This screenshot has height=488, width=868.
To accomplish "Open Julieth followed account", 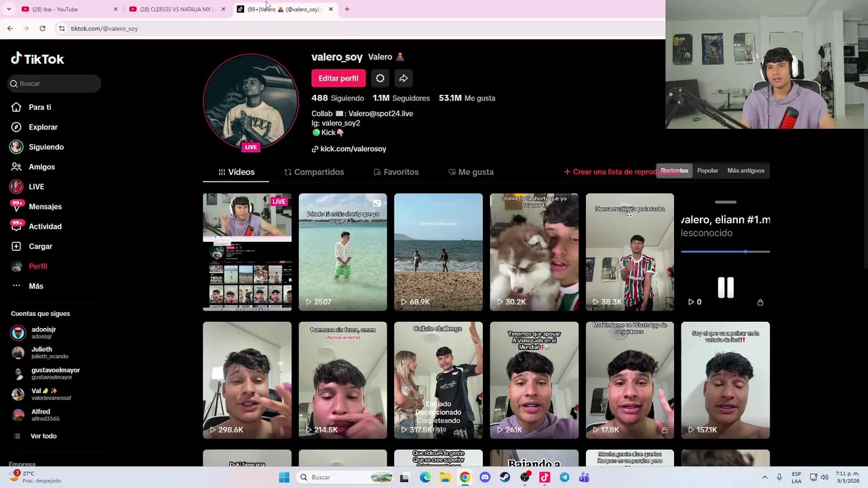I will pyautogui.click(x=41, y=352).
